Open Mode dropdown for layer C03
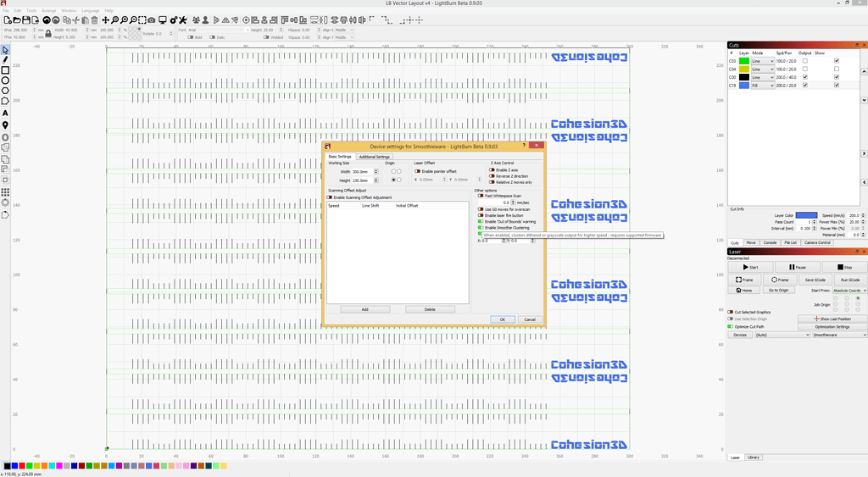Image resolution: width=868 pixels, height=477 pixels. point(762,61)
